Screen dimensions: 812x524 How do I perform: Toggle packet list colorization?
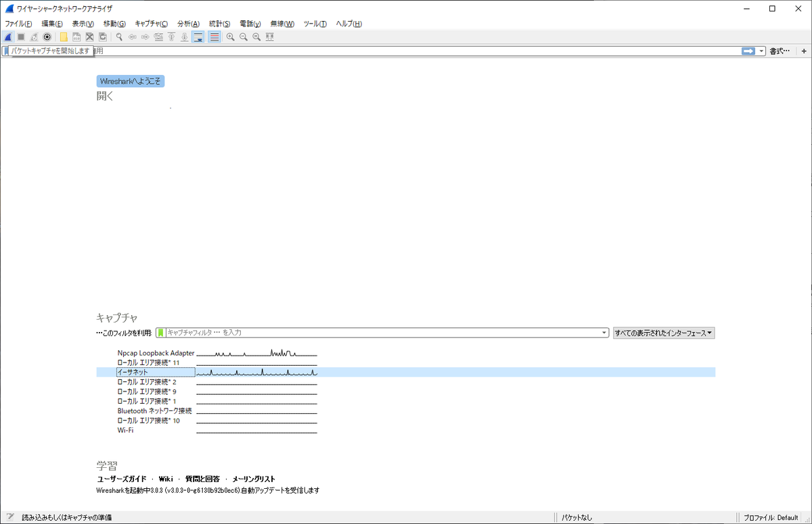(x=215, y=37)
